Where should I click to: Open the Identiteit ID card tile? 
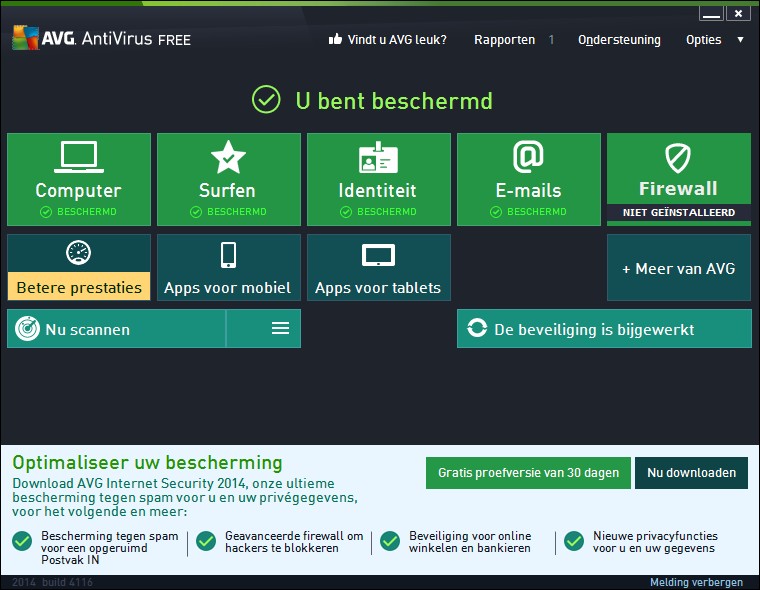pyautogui.click(x=378, y=178)
